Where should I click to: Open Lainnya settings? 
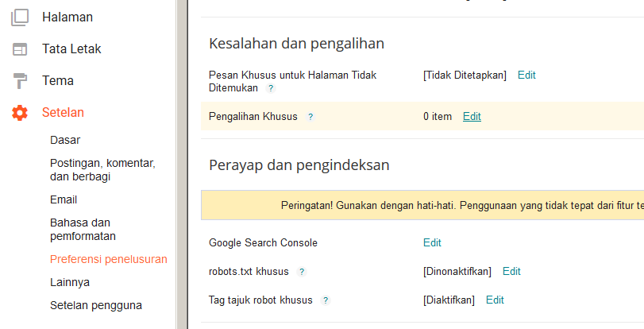tap(70, 283)
